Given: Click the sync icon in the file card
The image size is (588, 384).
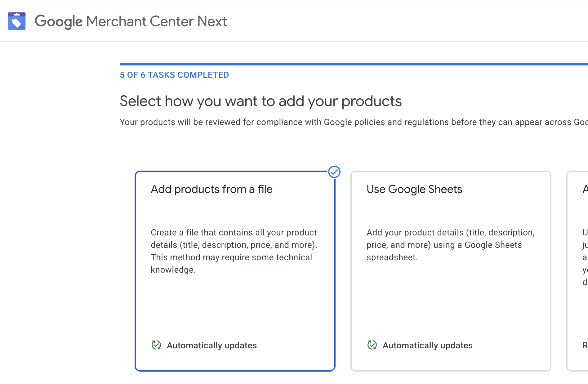Looking at the screenshot, I should coord(156,345).
